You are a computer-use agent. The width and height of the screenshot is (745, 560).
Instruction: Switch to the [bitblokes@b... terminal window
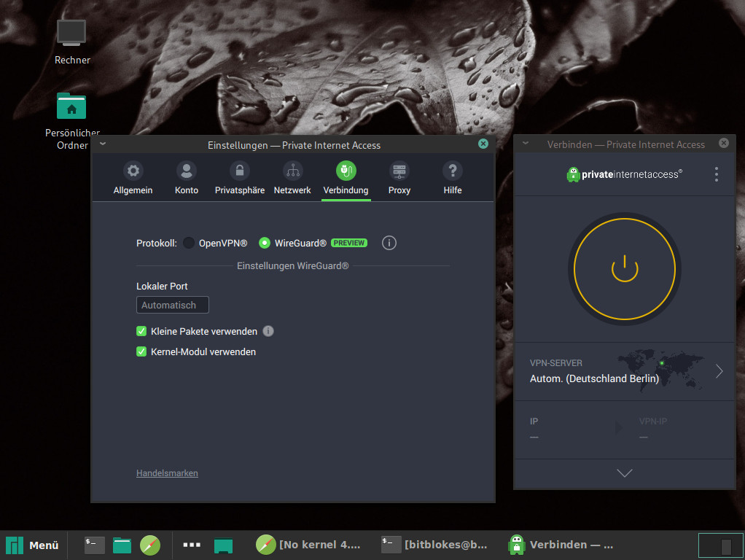pyautogui.click(x=434, y=545)
